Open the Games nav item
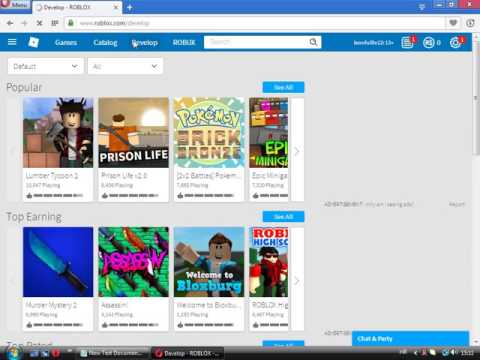The width and height of the screenshot is (480, 360). coord(66,43)
